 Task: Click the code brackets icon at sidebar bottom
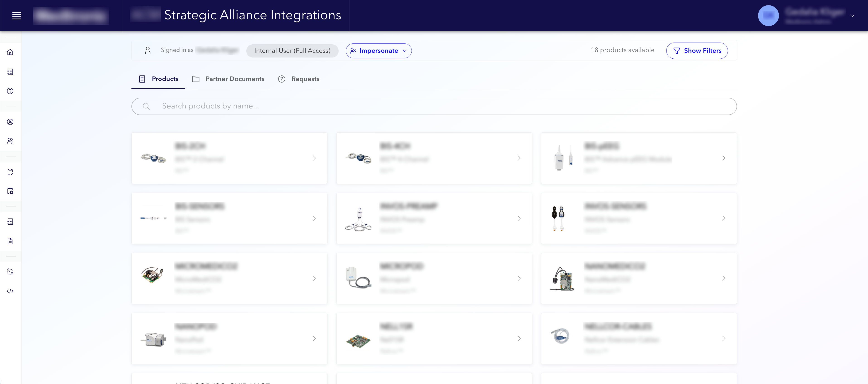point(10,291)
